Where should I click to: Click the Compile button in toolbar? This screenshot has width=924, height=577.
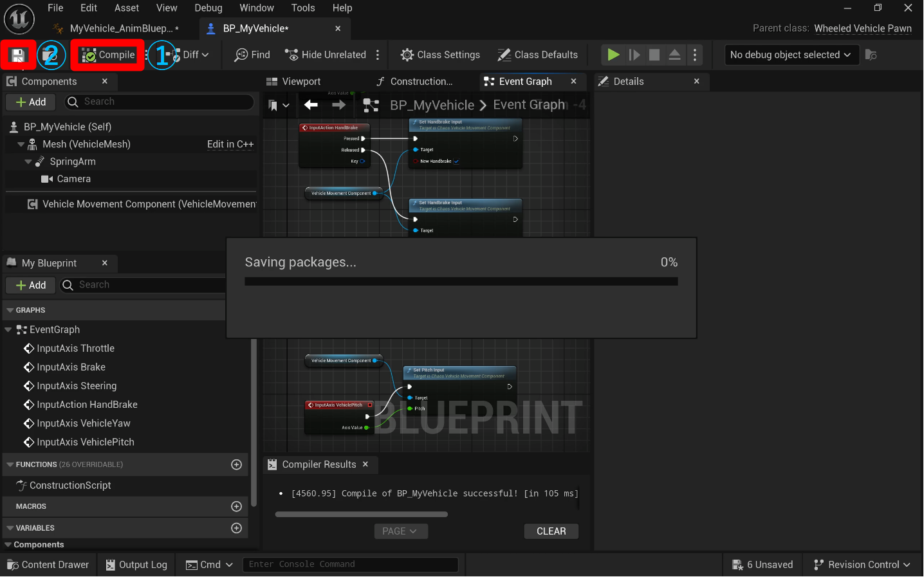107,55
